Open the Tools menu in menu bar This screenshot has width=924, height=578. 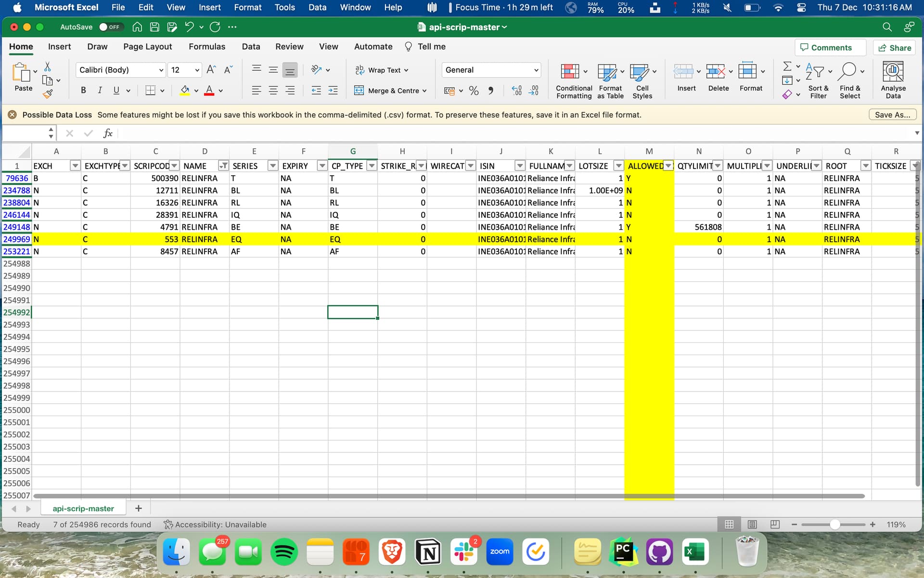284,7
